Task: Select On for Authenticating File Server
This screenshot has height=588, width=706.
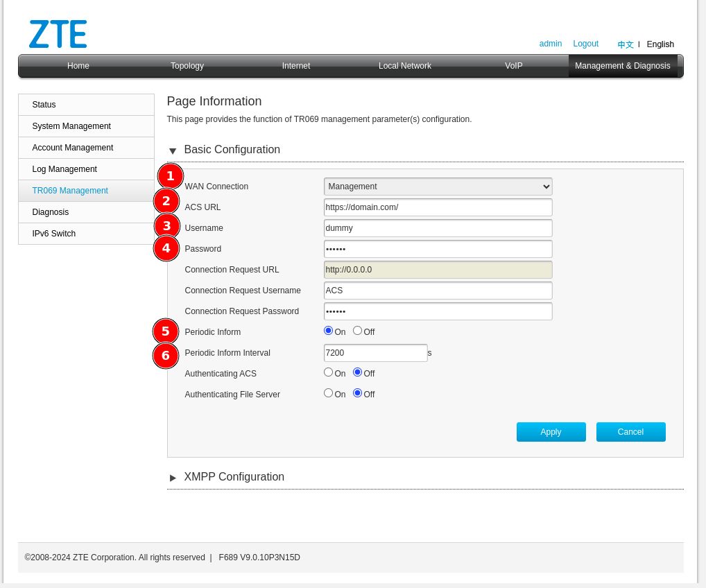Action: click(328, 393)
